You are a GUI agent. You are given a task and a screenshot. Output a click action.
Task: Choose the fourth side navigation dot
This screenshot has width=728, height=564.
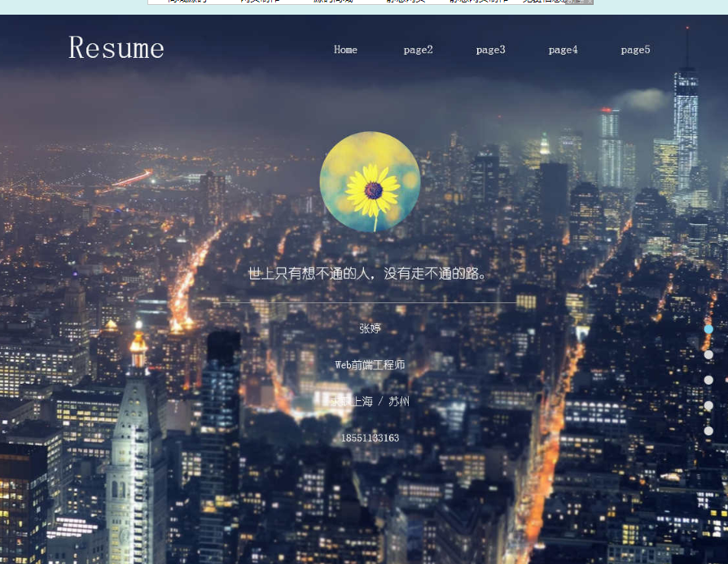tap(708, 405)
